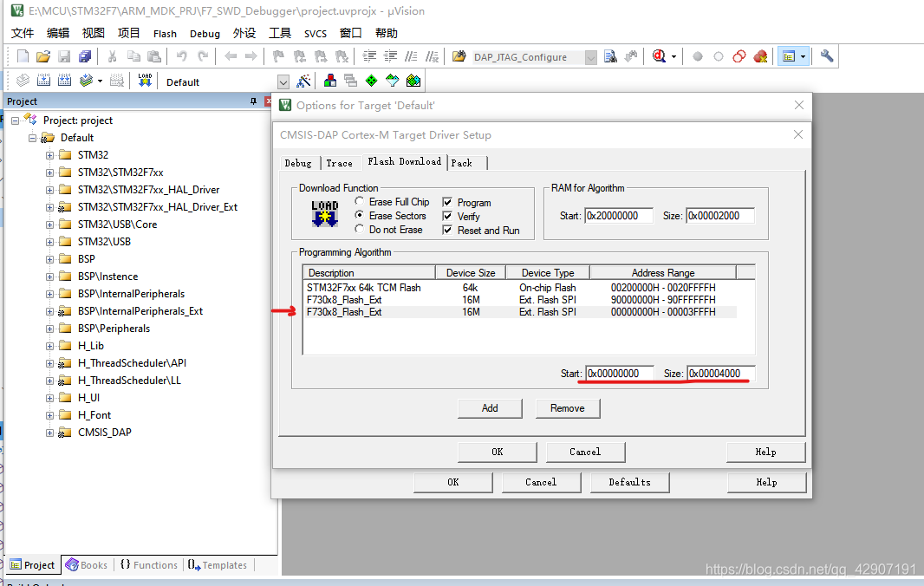The width and height of the screenshot is (924, 586).
Task: Open DAP_JTAG_Configure find combo dropdown
Action: (x=591, y=57)
